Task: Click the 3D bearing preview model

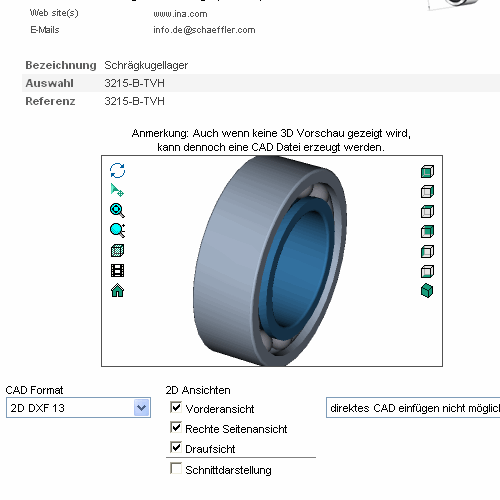Action: 270,261
